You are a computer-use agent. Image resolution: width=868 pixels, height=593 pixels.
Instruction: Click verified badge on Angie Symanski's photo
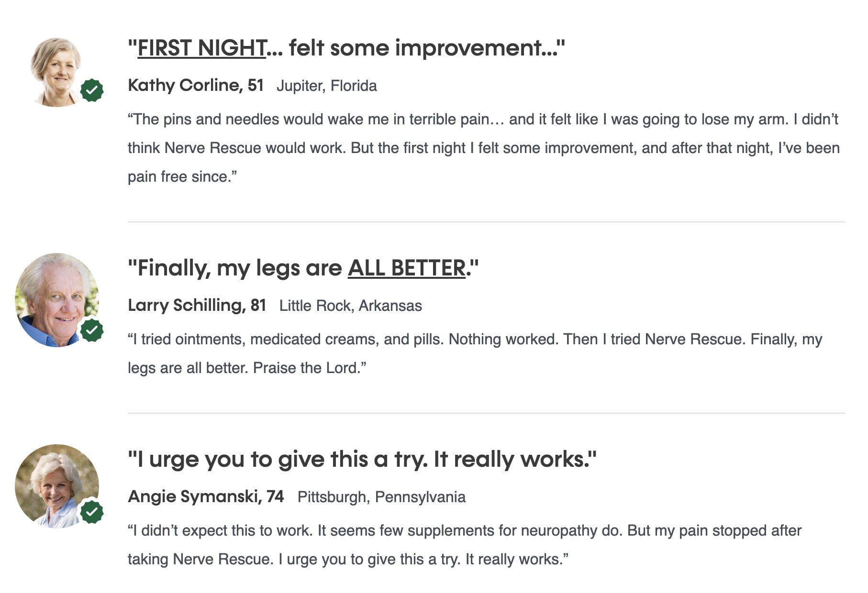coord(92,512)
